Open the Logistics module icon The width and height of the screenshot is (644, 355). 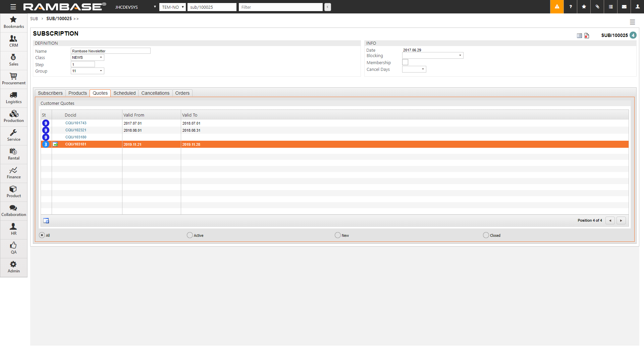coord(13,98)
